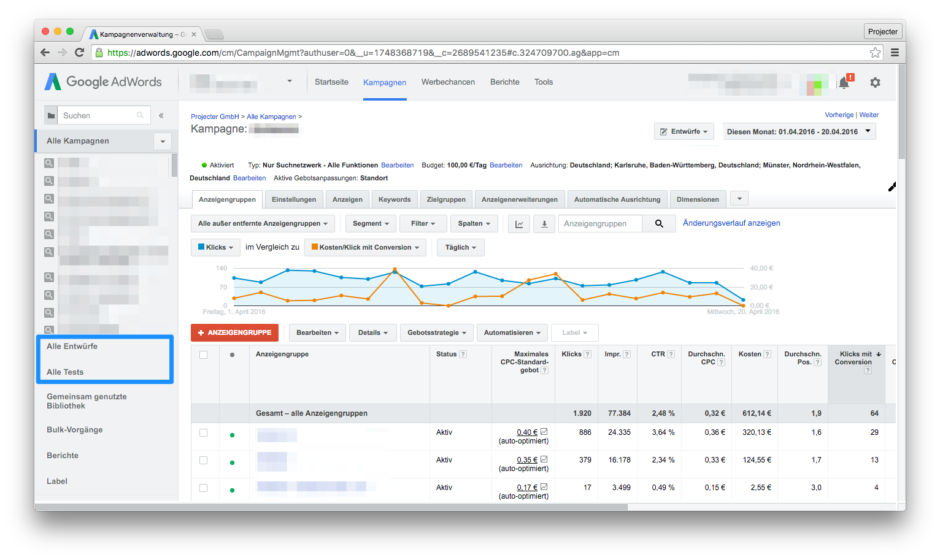
Task: Click the help icon next to Impr.
Action: 627,354
